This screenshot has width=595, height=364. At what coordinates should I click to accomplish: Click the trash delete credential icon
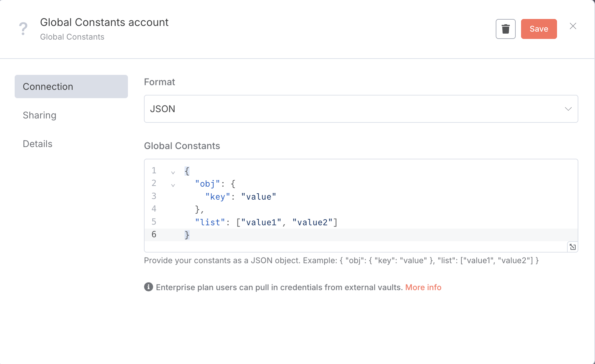pos(505,29)
